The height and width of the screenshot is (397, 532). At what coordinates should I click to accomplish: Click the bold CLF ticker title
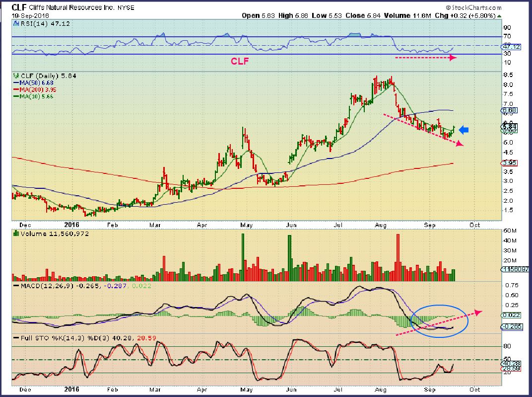tap(19, 7)
